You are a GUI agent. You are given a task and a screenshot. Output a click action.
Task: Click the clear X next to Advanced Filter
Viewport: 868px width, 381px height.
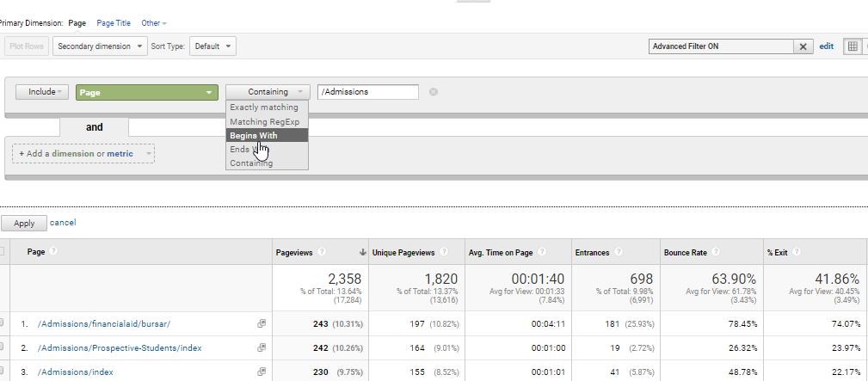[x=803, y=46]
